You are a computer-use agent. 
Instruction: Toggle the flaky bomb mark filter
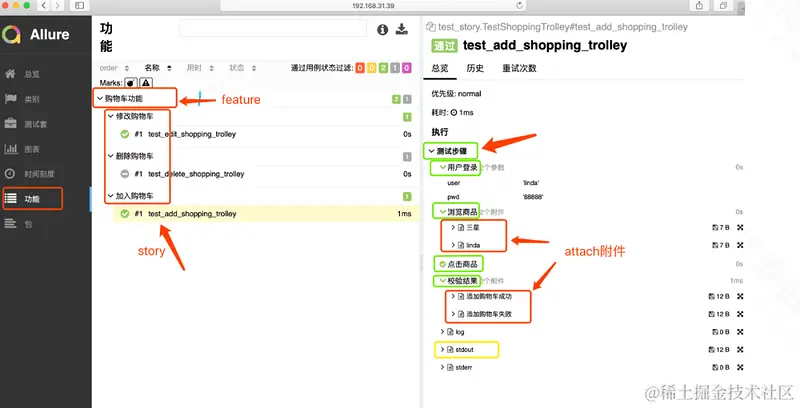pos(131,83)
